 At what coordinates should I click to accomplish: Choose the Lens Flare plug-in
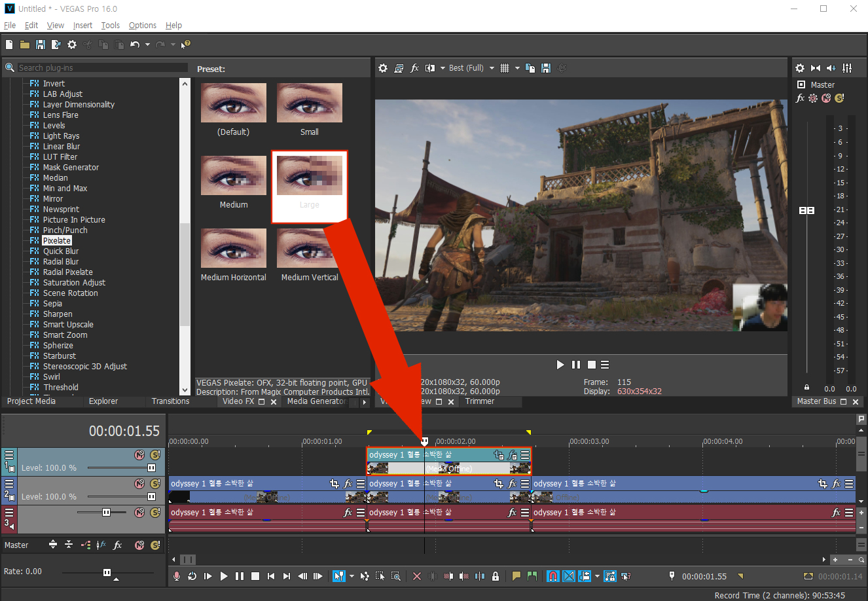[x=60, y=115]
